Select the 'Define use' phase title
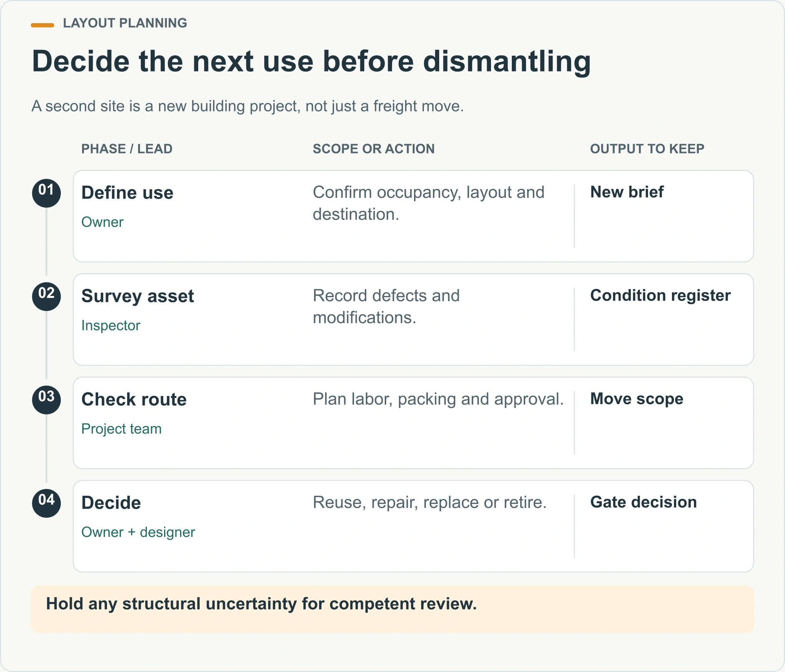Screen dimensions: 785x672 pyautogui.click(x=127, y=193)
